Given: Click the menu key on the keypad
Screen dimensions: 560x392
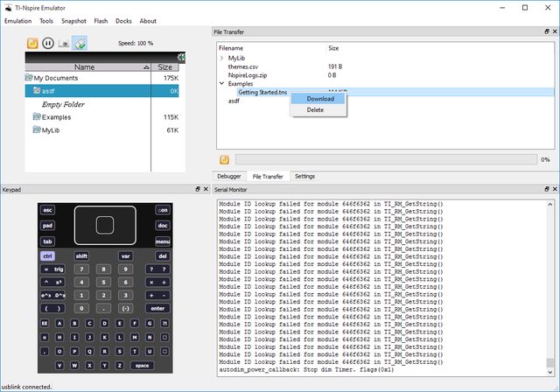Looking at the screenshot, I should 163,241.
